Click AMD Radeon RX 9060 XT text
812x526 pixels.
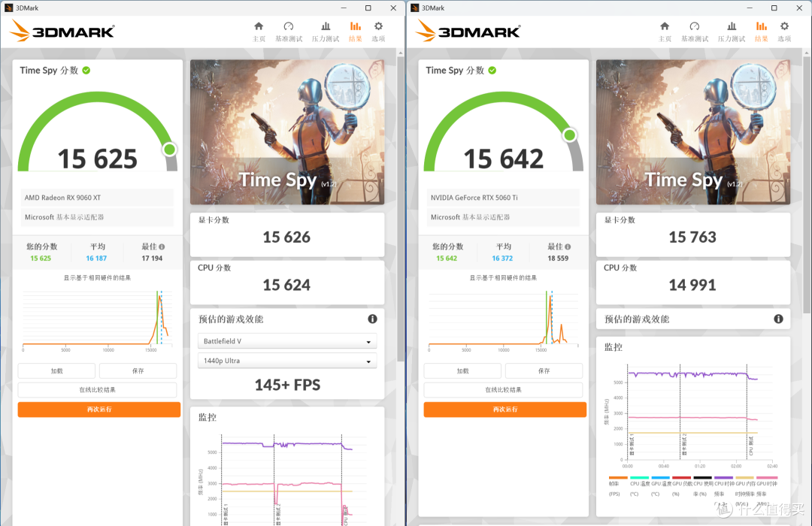tap(62, 198)
